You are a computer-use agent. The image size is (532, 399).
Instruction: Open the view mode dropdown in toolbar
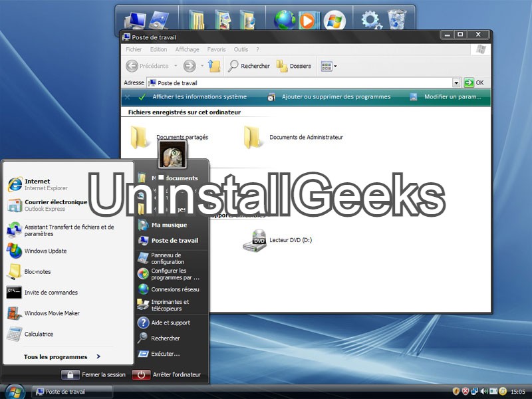coord(329,66)
